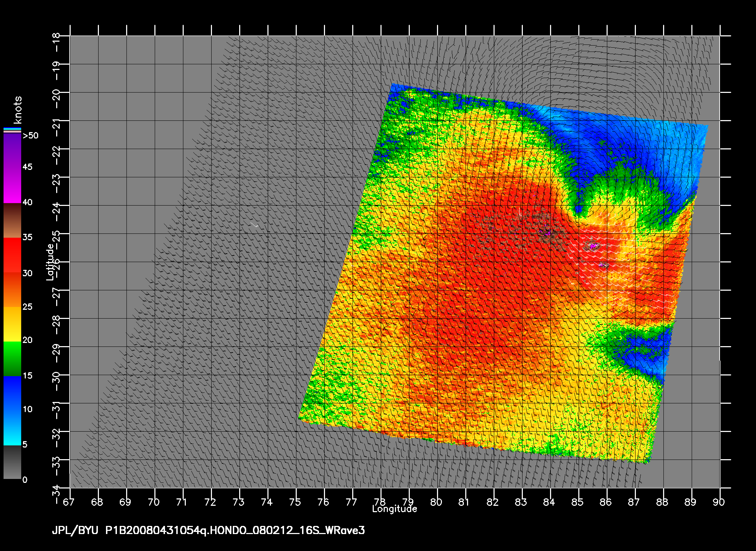Click the '15' legend value
This screenshot has width=756, height=551.
(x=28, y=375)
